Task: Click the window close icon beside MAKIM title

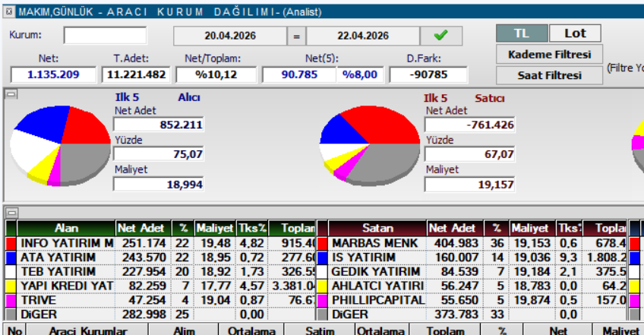Action: (9, 11)
